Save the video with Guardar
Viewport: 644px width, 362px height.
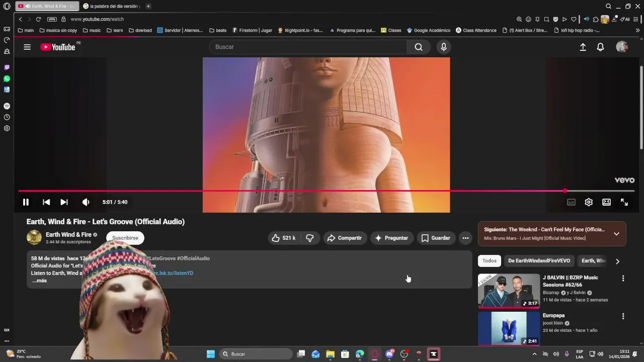pos(436,238)
